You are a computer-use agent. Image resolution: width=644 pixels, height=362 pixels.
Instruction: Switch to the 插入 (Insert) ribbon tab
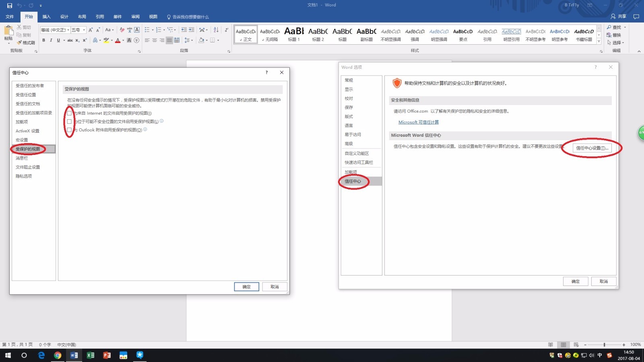(x=47, y=17)
